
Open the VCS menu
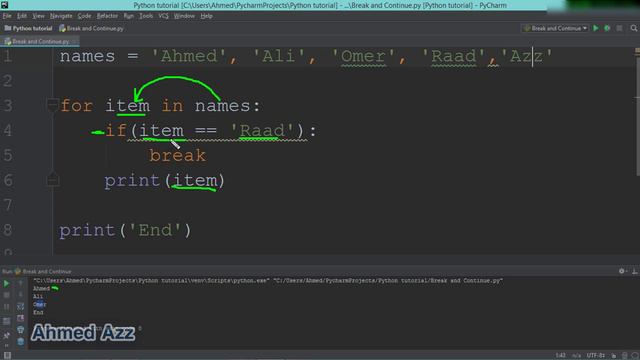[x=163, y=16]
